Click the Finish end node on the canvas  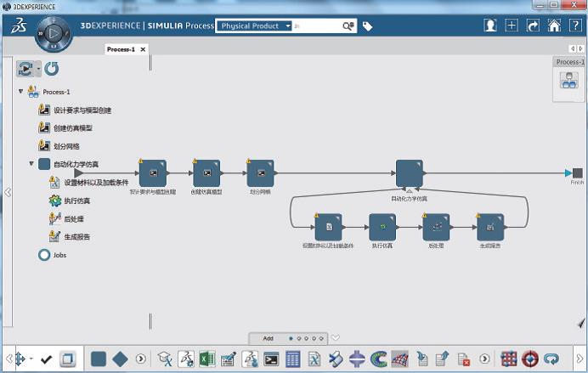[578, 173]
